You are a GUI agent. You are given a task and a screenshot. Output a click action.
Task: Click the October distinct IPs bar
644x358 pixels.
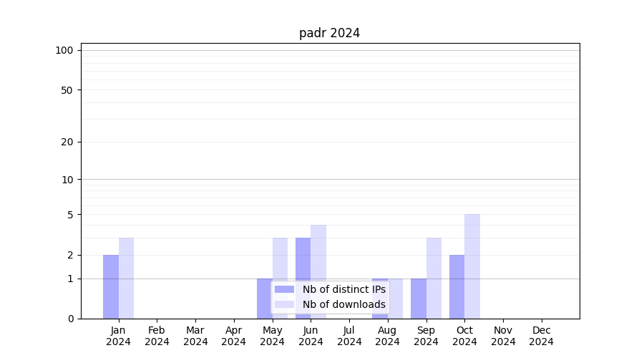coord(457,286)
